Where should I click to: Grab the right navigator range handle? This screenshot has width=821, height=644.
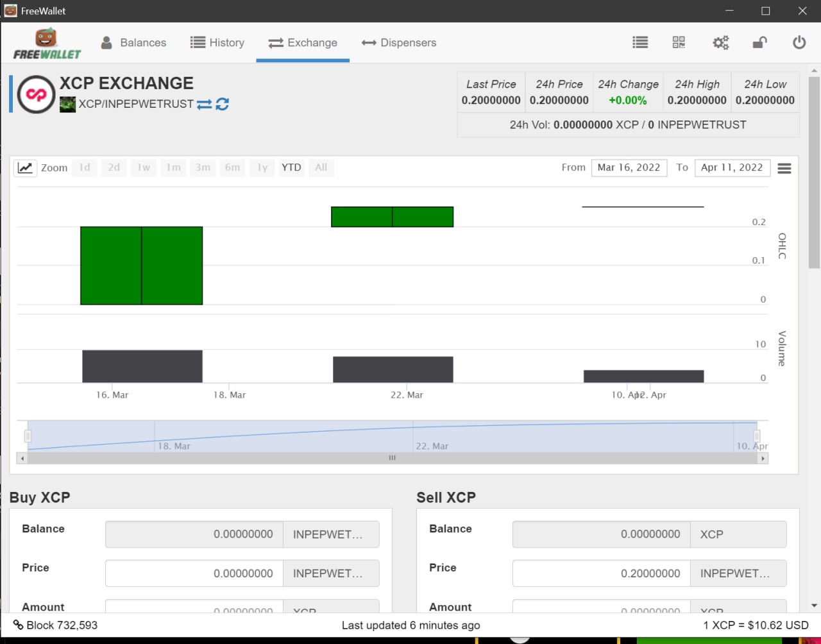point(757,436)
